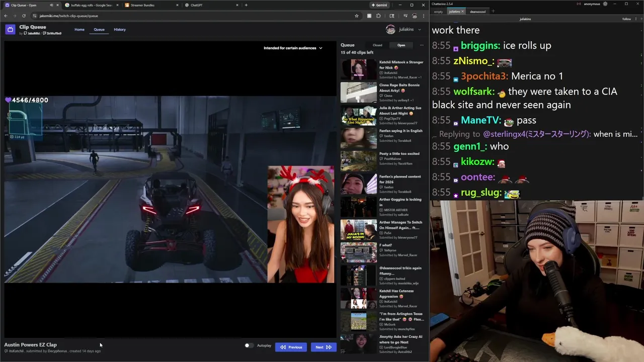The height and width of the screenshot is (362, 644).
Task: Reload the Clip Queue page
Action: pos(24,16)
